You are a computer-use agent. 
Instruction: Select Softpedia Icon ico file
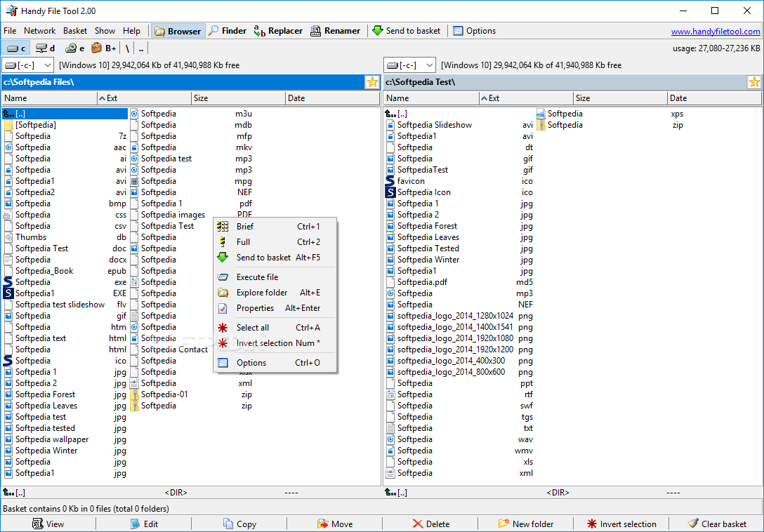(x=459, y=192)
